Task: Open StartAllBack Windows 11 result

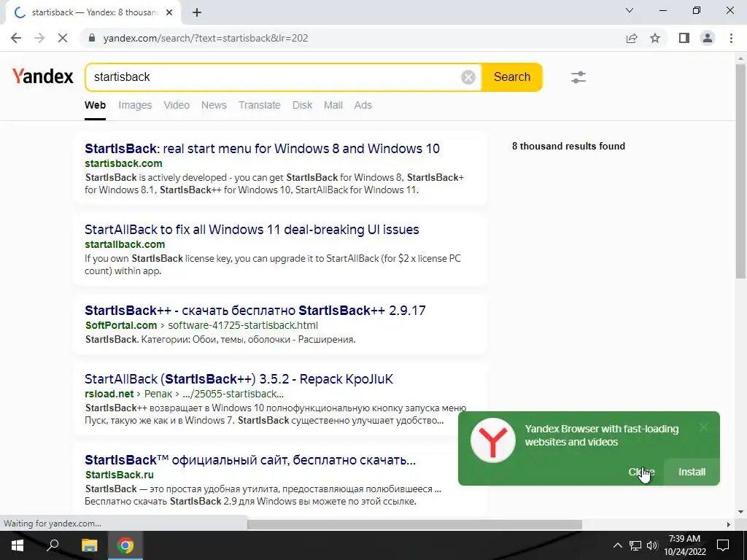Action: [x=252, y=230]
